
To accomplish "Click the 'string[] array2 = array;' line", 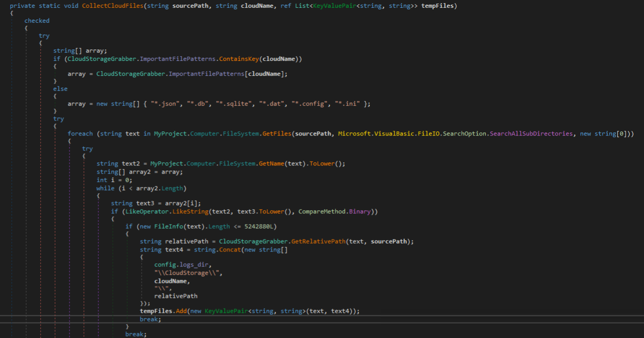I will pos(140,172).
